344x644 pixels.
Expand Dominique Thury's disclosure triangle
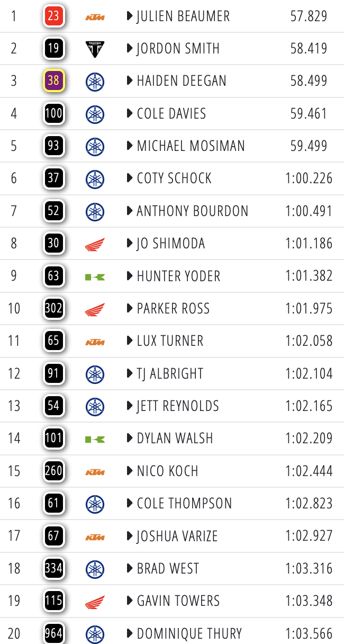[130, 633]
